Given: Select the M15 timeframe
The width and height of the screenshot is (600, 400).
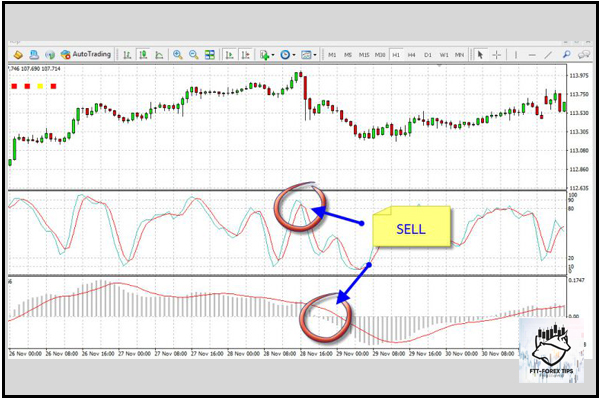Looking at the screenshot, I should 364,55.
